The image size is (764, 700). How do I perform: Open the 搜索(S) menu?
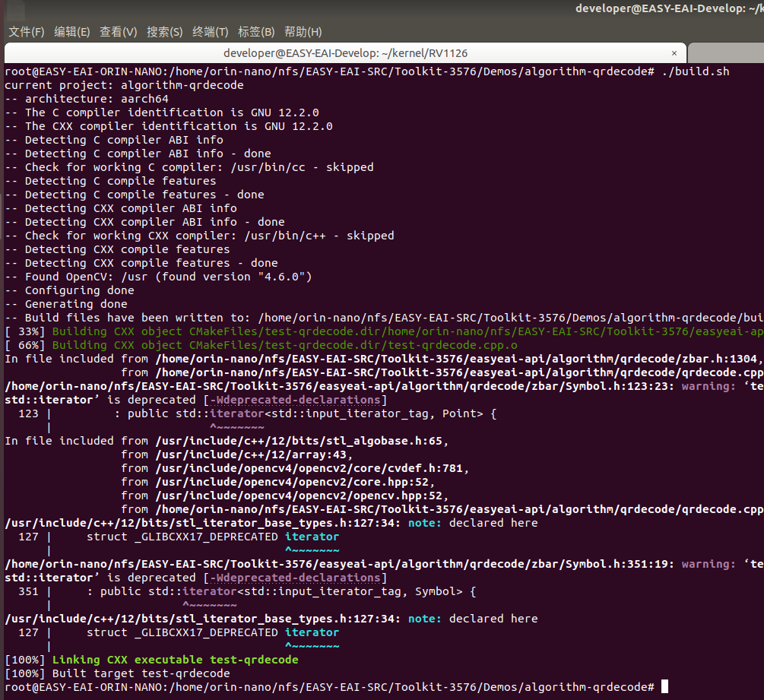click(x=165, y=32)
